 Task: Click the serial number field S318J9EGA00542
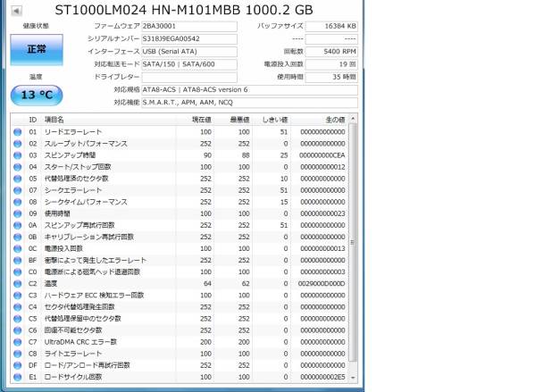point(189,39)
